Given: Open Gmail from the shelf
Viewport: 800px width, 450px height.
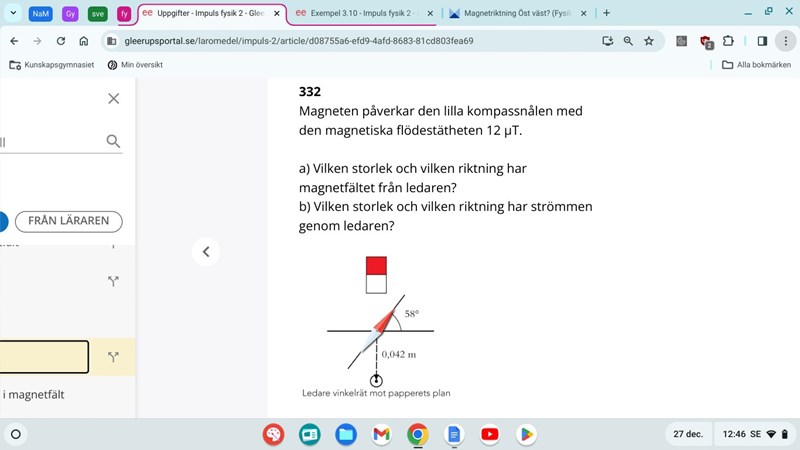Looking at the screenshot, I should (381, 434).
